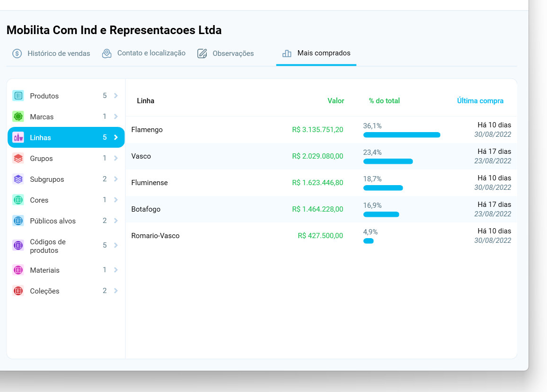Sort table by % do total header

point(384,101)
